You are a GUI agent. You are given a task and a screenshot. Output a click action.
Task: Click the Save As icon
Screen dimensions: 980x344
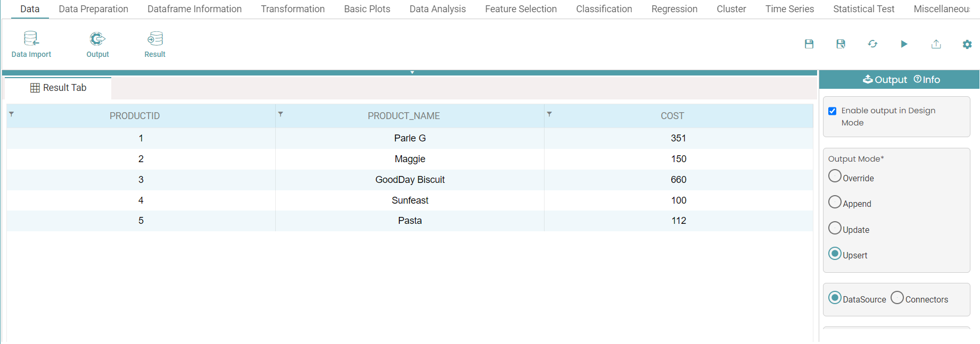841,44
